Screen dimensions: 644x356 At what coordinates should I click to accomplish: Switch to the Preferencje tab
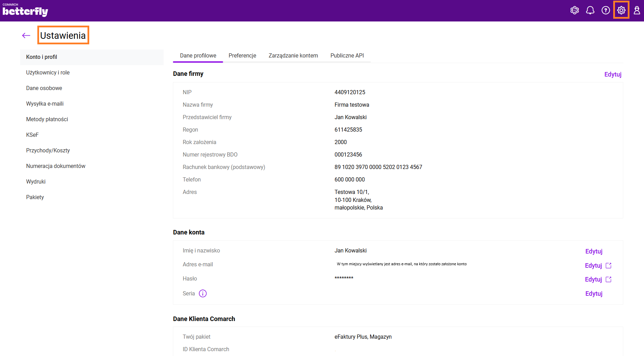[x=242, y=56]
